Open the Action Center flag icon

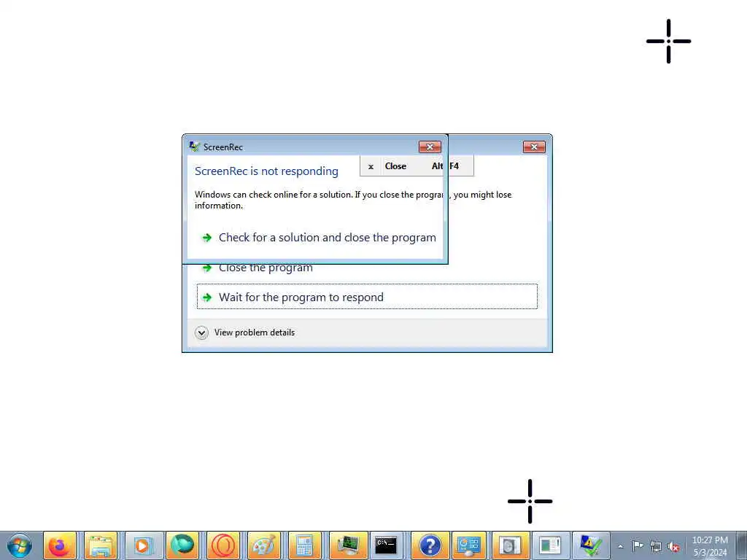[638, 546]
